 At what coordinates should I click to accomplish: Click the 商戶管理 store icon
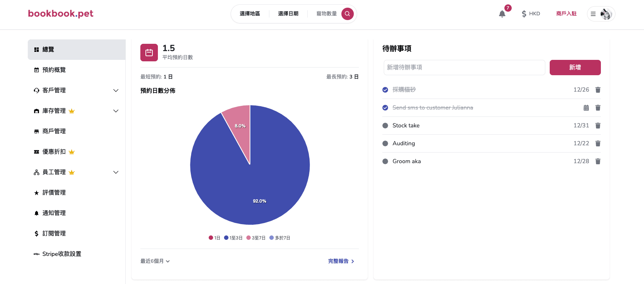coord(37,131)
